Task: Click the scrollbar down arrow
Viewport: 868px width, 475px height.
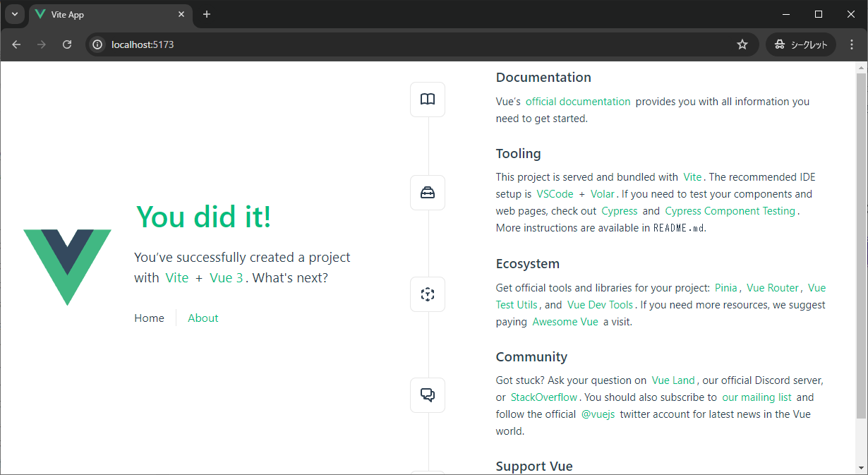Action: pos(861,468)
